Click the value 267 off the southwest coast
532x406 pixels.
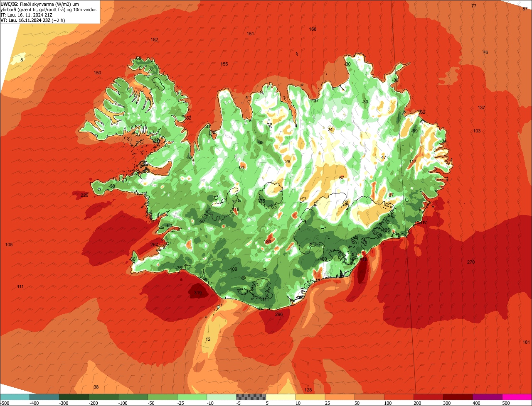154,245
